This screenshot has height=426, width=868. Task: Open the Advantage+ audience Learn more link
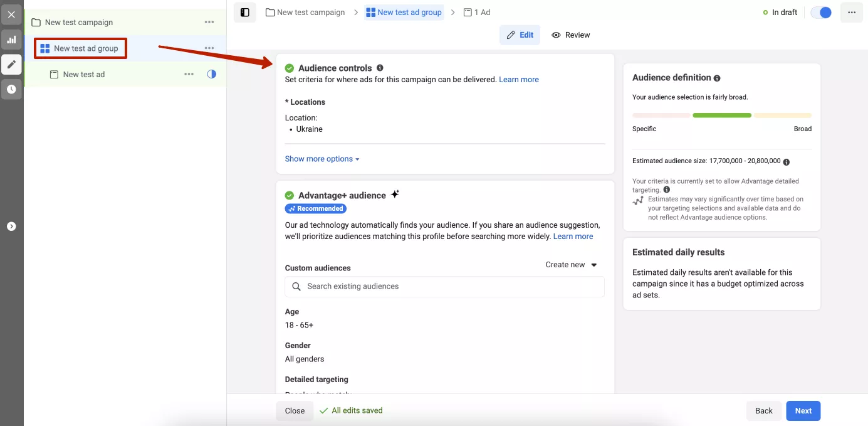click(x=573, y=237)
